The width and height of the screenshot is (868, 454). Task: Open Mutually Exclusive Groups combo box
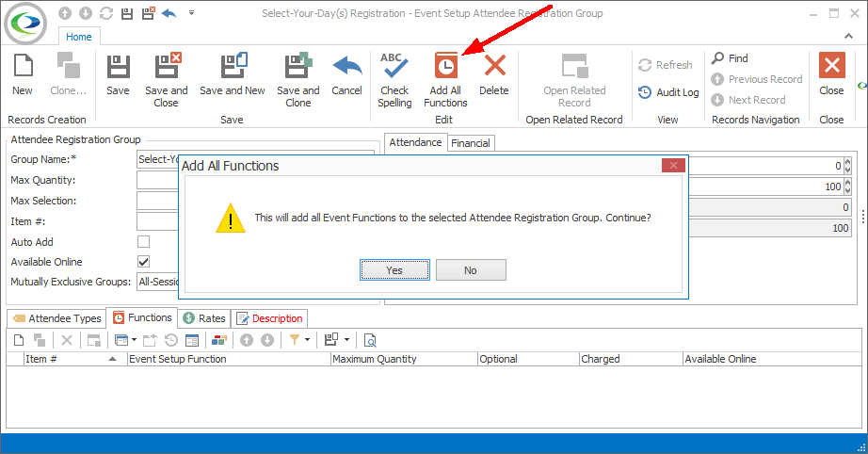coord(158,282)
